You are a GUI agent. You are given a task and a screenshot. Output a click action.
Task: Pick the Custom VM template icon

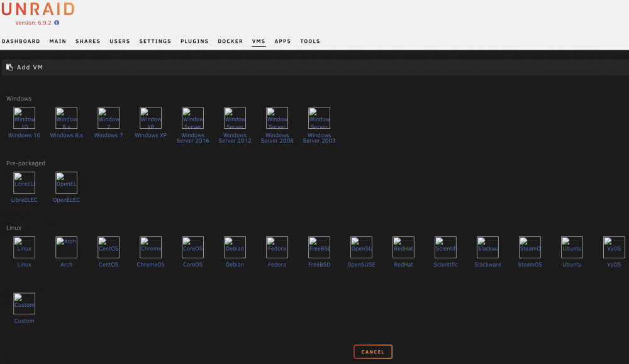click(x=24, y=304)
